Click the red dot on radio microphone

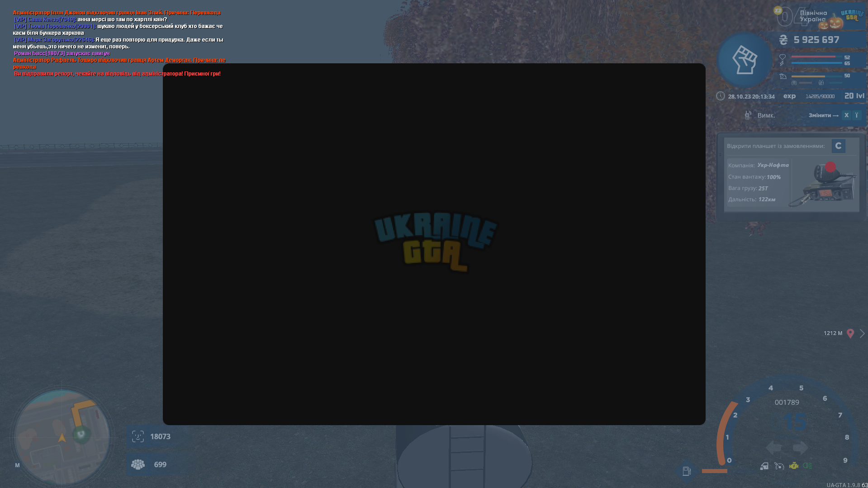pos(830,167)
